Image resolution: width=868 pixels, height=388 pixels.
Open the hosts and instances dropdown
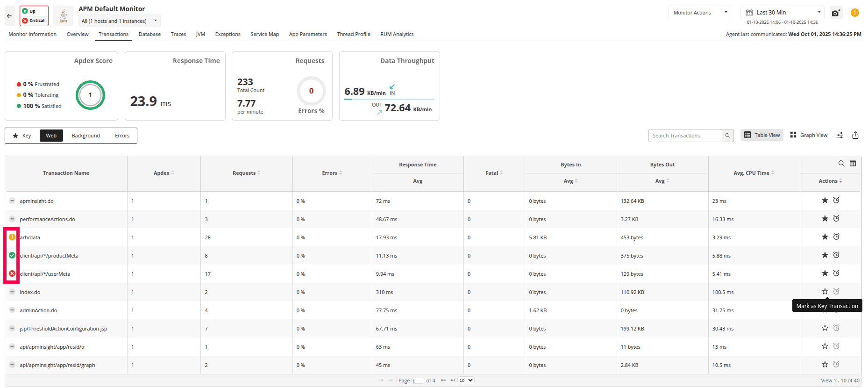tap(120, 21)
